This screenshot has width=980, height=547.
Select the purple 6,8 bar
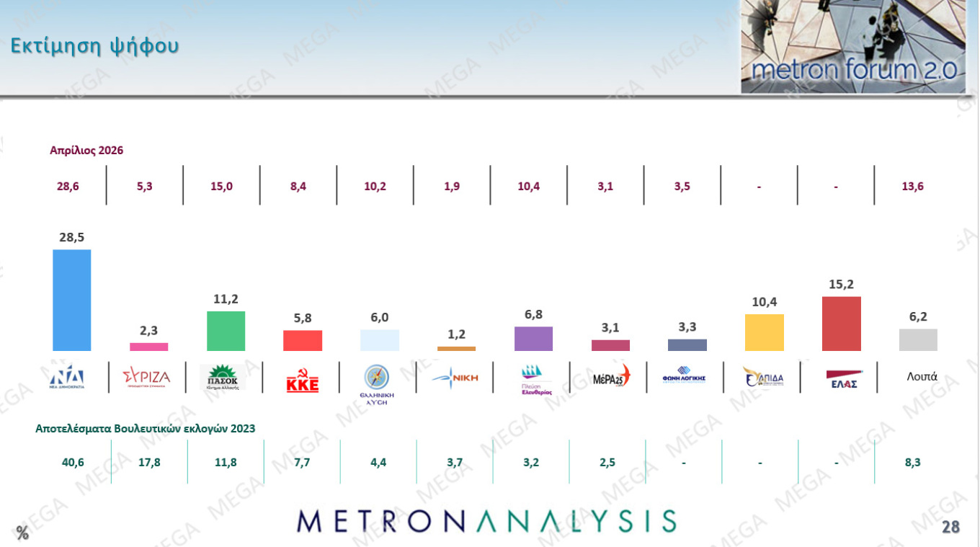533,339
